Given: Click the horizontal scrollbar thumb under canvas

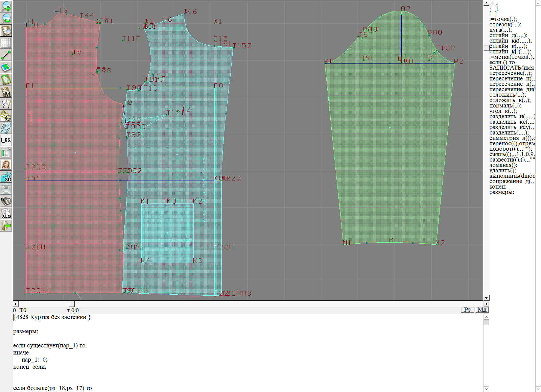Looking at the screenshot, I should pyautogui.click(x=72, y=304).
